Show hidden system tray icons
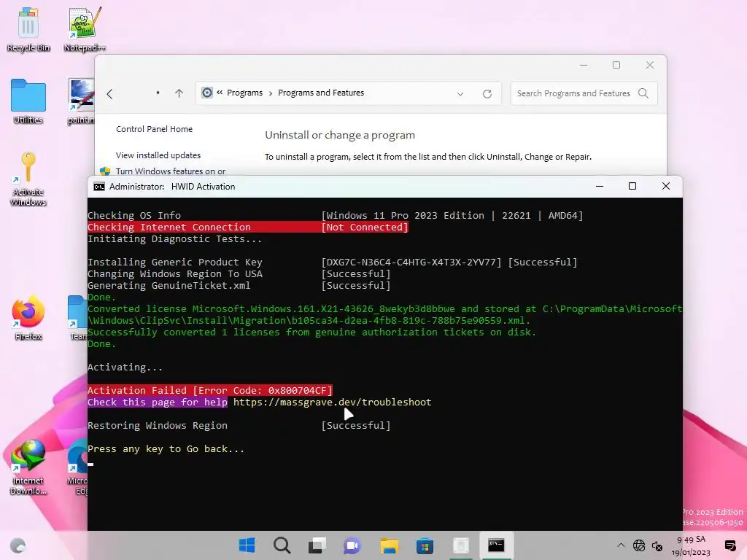Image resolution: width=747 pixels, height=560 pixels. point(621,545)
